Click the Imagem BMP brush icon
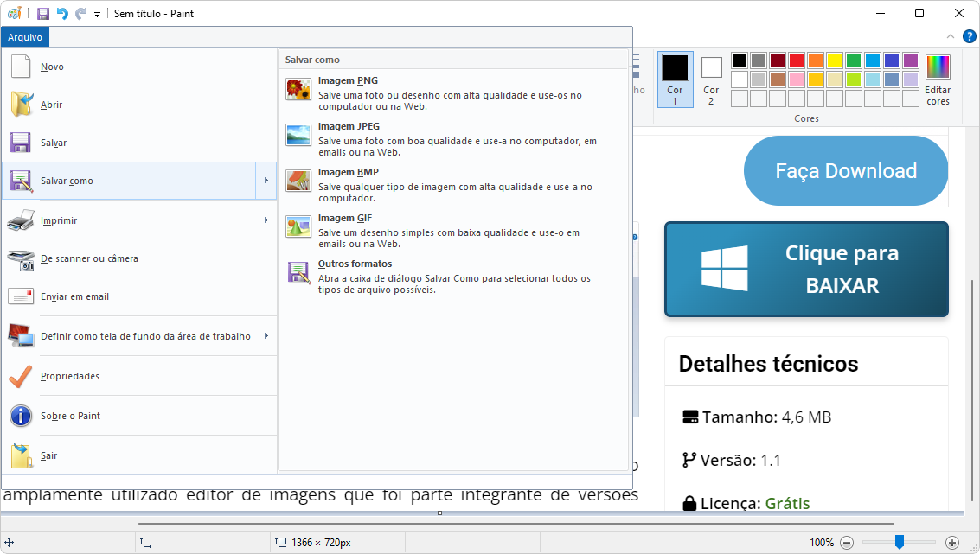The width and height of the screenshot is (980, 554). click(x=298, y=181)
